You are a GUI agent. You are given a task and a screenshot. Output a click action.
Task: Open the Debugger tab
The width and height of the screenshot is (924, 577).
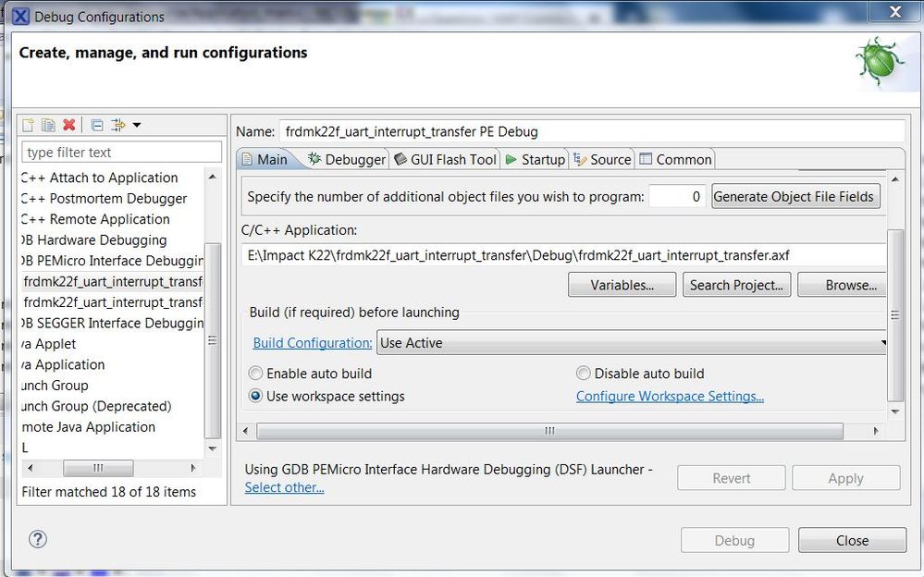tap(347, 159)
